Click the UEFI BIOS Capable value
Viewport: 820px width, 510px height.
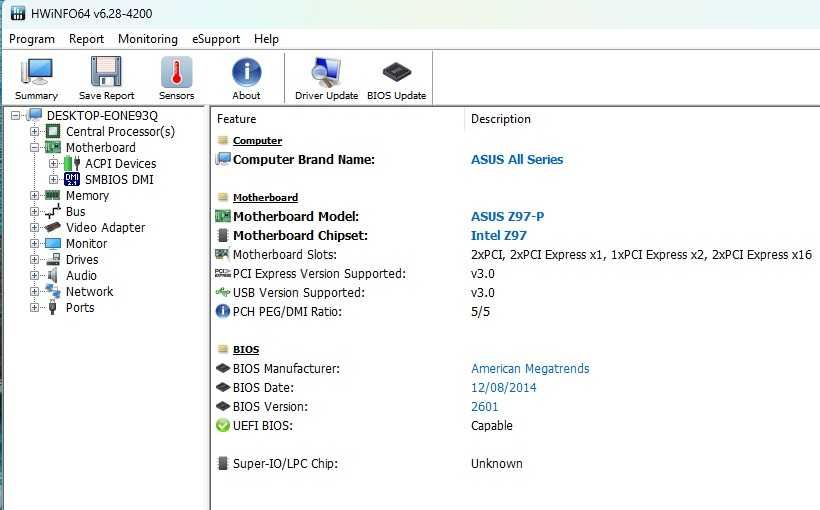[x=492, y=425]
